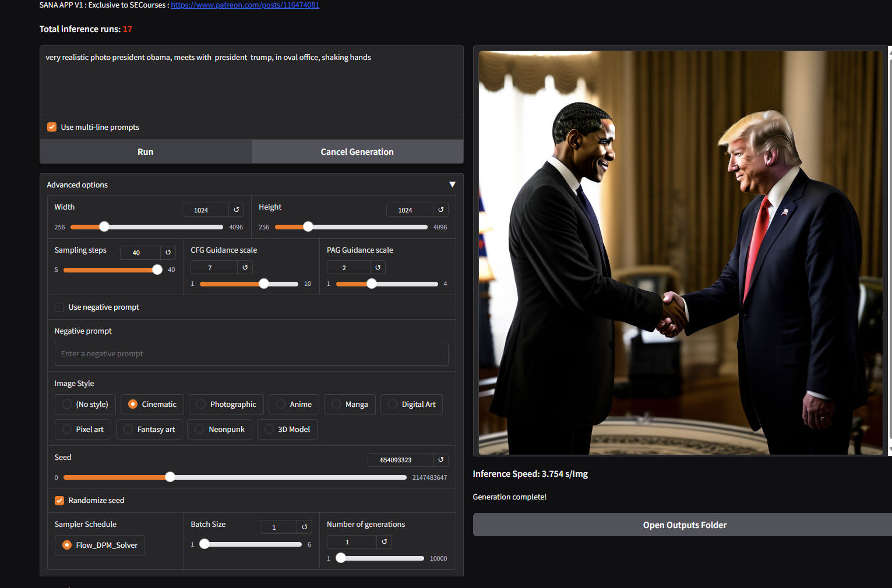Screen dimensions: 892x588
Task: Click the Width number field
Action: click(x=206, y=210)
